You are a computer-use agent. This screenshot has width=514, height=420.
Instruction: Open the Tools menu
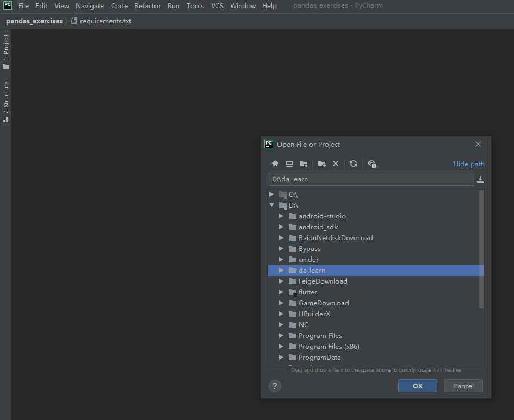pos(195,6)
